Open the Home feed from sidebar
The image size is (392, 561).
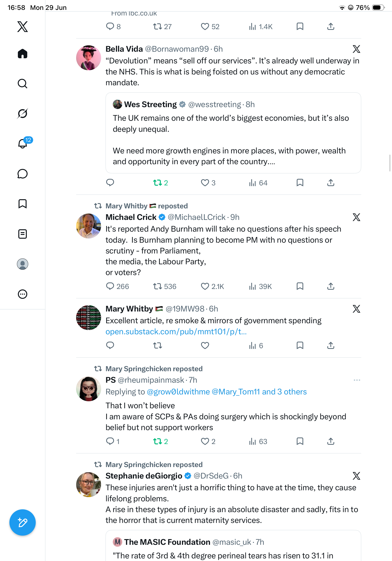pos(23,54)
